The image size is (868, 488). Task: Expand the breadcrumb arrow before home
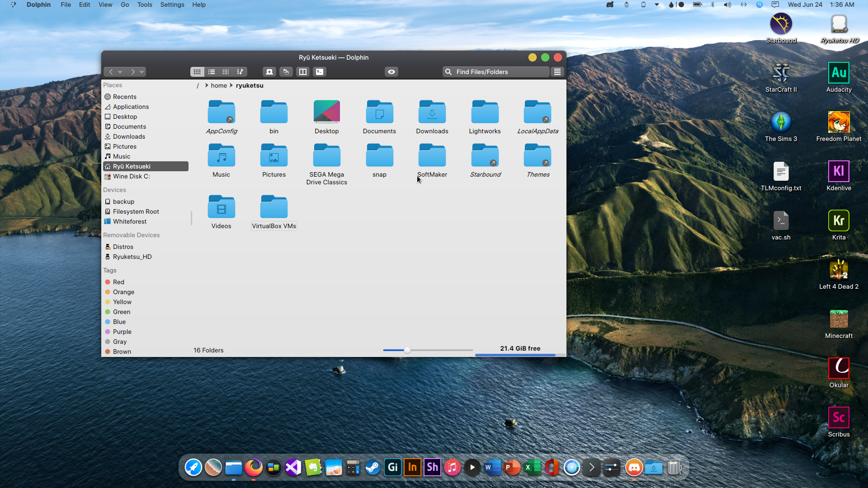[x=207, y=85]
